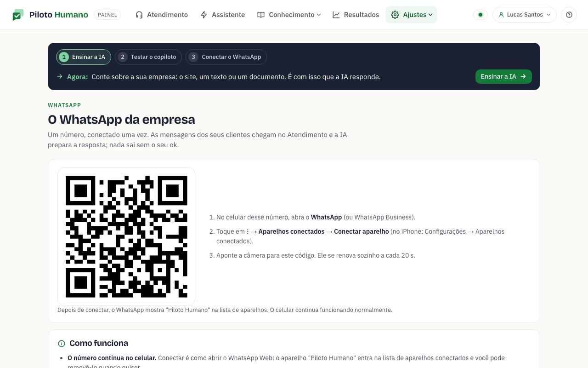This screenshot has width=588, height=368.
Task: Click the O WhatsApp da empresa heading
Action: [121, 120]
